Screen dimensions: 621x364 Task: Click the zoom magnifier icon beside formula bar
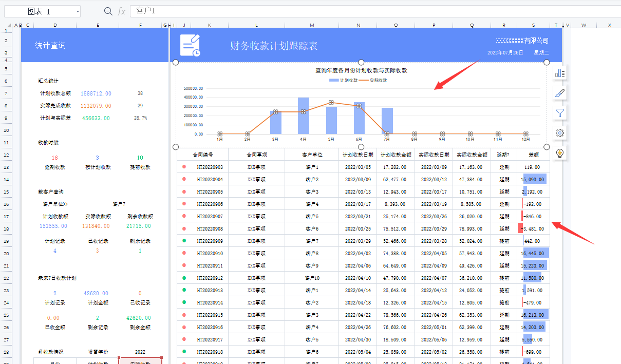click(x=108, y=11)
